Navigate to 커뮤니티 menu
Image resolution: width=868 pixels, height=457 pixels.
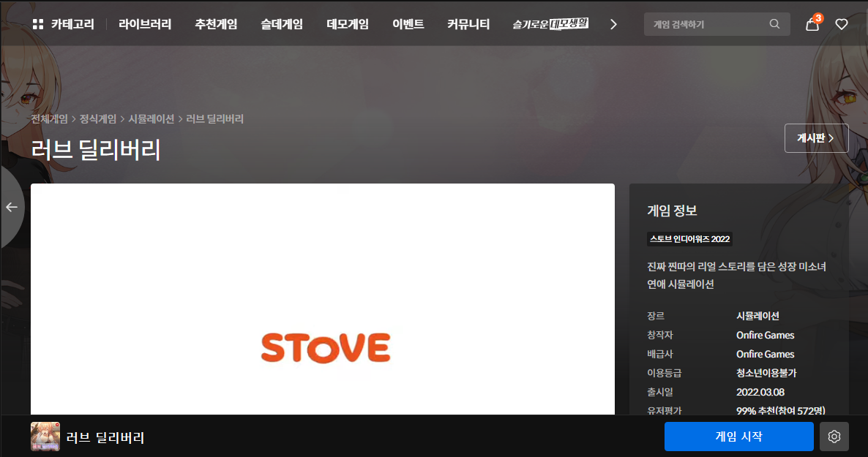468,24
